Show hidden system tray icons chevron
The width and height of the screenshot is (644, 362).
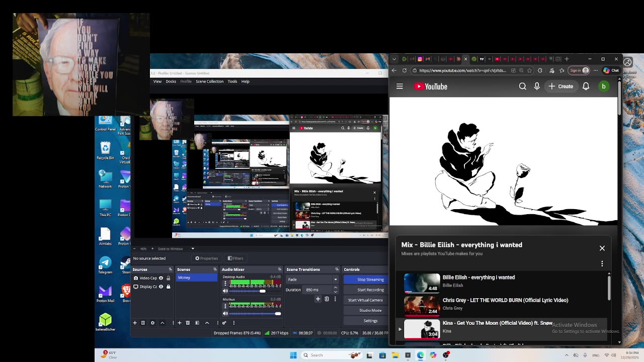coord(567,355)
